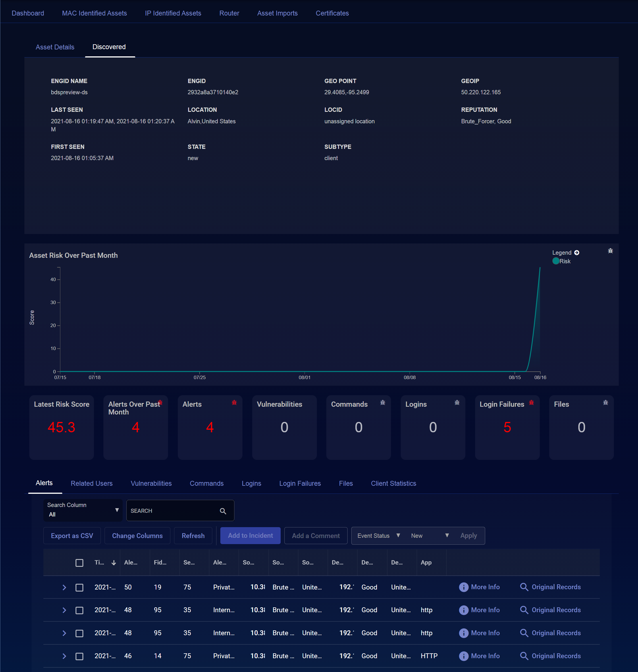Screen dimensions: 638x672
Task: Click bug icon on Commands card
Action: click(x=383, y=402)
